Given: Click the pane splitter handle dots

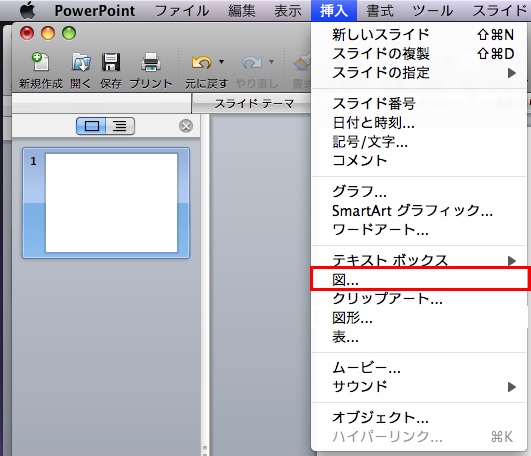Looking at the screenshot, I should pyautogui.click(x=205, y=451).
